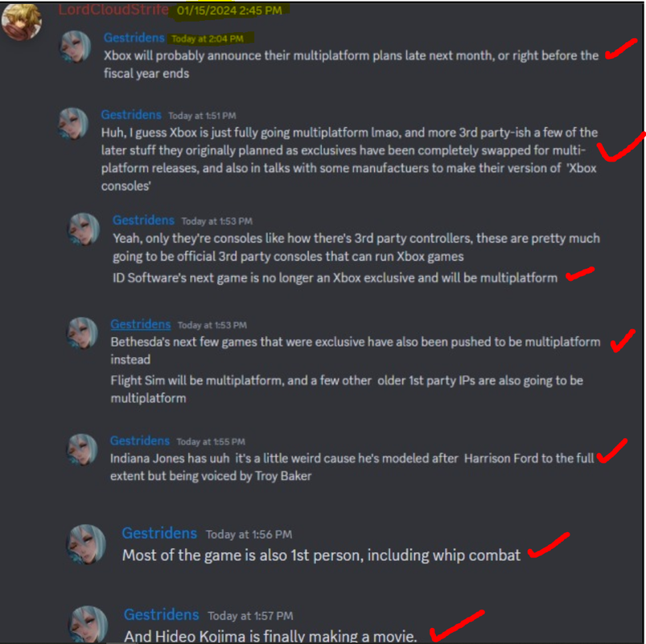Click Gestridens avatar on 1:56 PM message
646x644 pixels.
[x=86, y=544]
